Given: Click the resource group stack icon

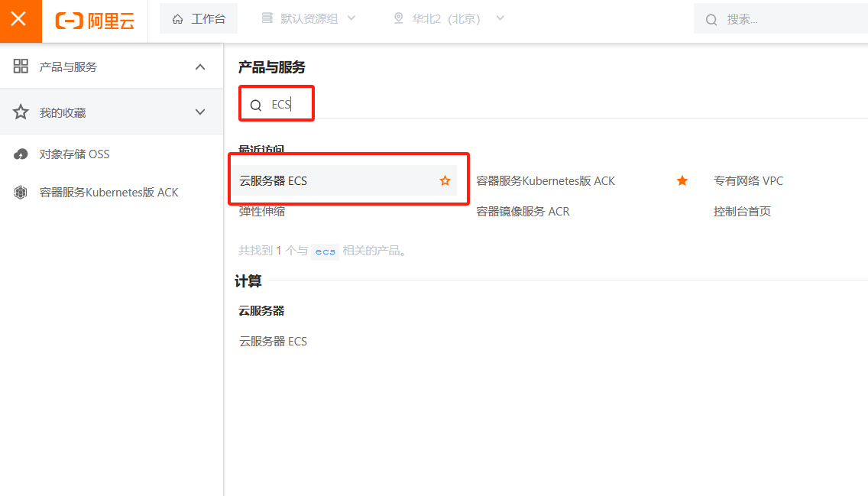Looking at the screenshot, I should coord(267,18).
